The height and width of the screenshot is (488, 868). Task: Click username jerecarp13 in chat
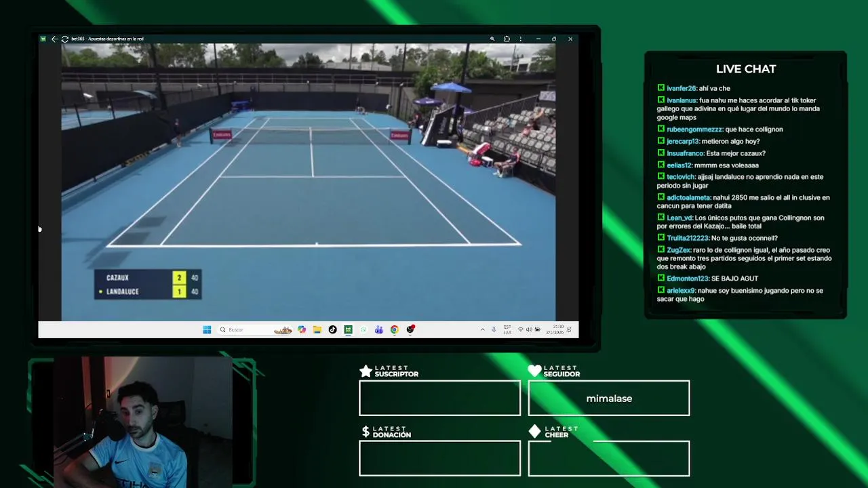pos(683,141)
